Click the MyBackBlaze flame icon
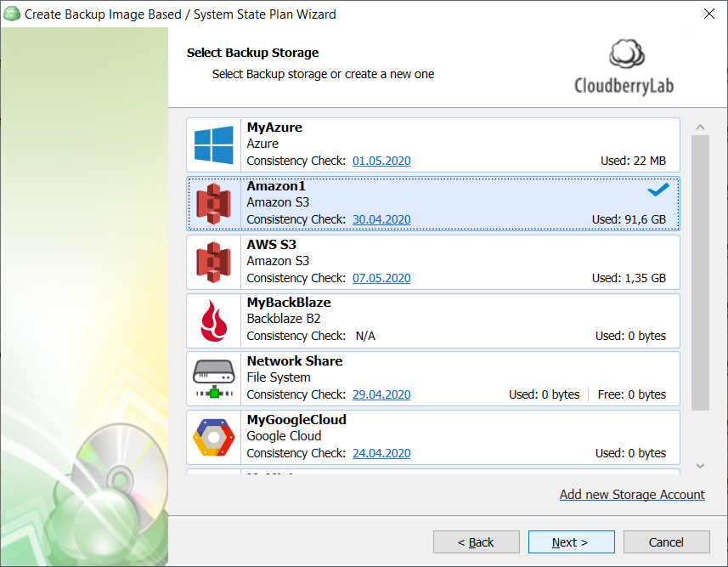The width and height of the screenshot is (728, 567). tap(213, 320)
